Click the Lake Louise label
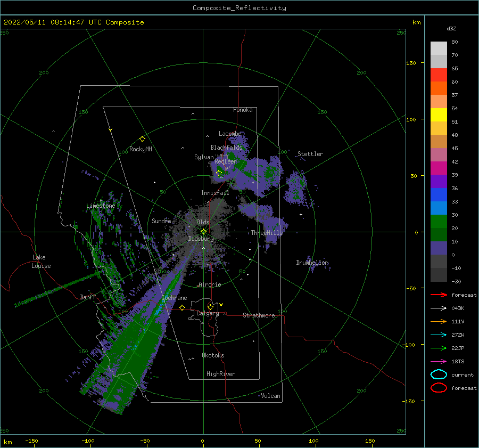This screenshot has height=448, width=479. coord(41,262)
